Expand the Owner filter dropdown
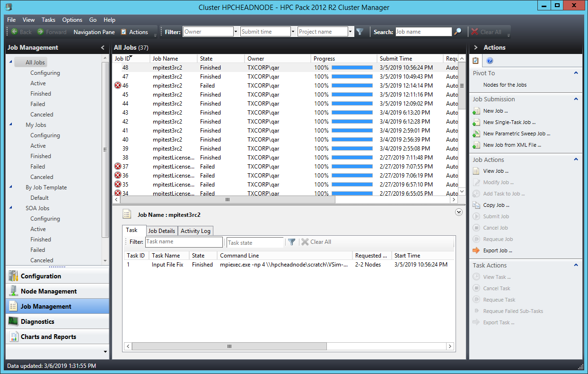Viewport: 588px width, 374px height. pos(236,32)
